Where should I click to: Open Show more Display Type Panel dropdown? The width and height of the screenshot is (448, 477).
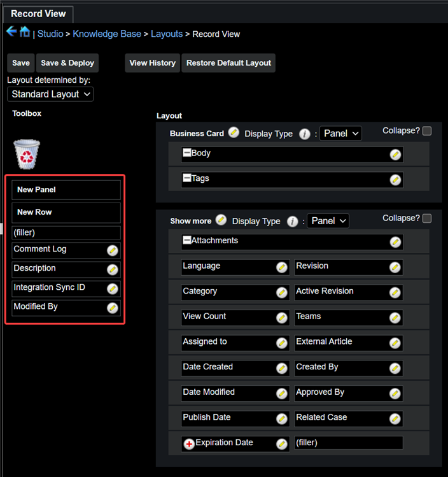(x=328, y=221)
